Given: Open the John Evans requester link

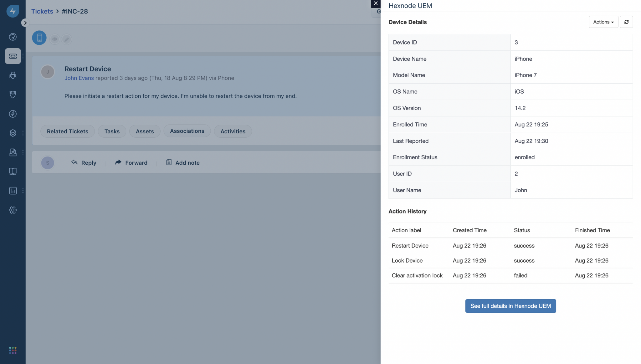Looking at the screenshot, I should pyautogui.click(x=79, y=78).
